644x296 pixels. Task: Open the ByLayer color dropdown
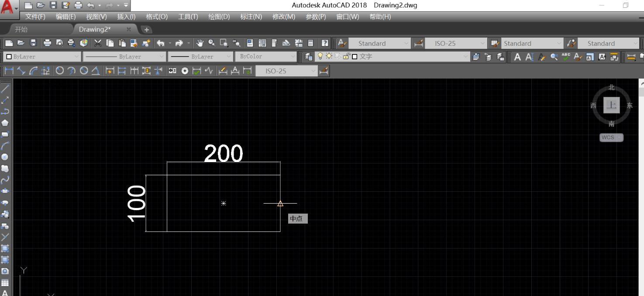pos(42,57)
